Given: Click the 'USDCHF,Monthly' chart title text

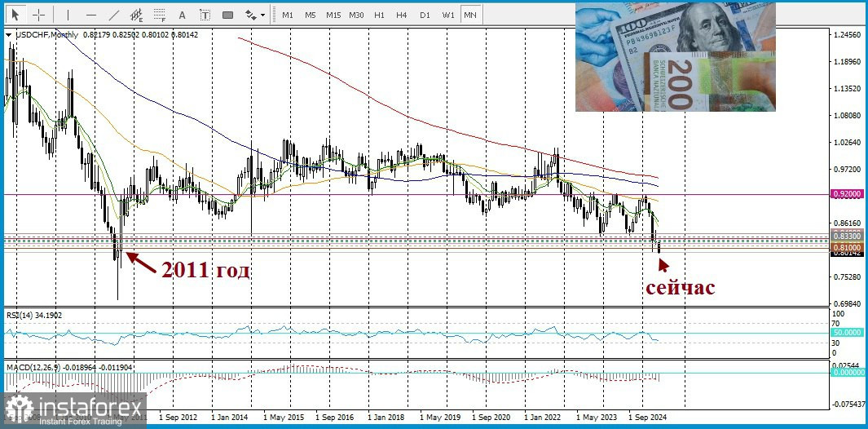Looking at the screenshot, I should [x=47, y=35].
